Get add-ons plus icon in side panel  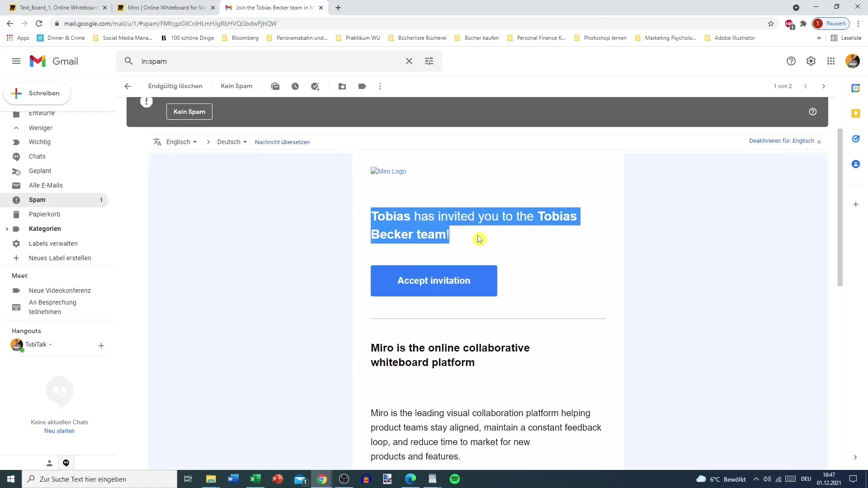tap(855, 204)
